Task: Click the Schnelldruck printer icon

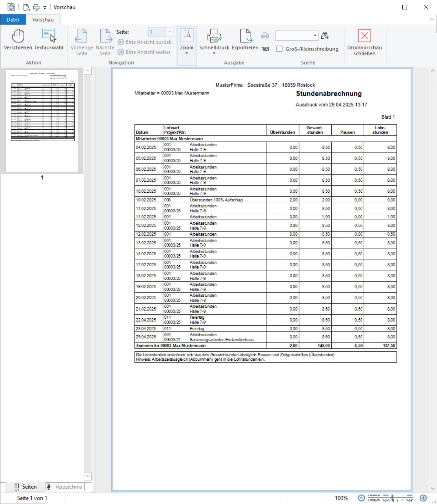Action: tap(214, 36)
